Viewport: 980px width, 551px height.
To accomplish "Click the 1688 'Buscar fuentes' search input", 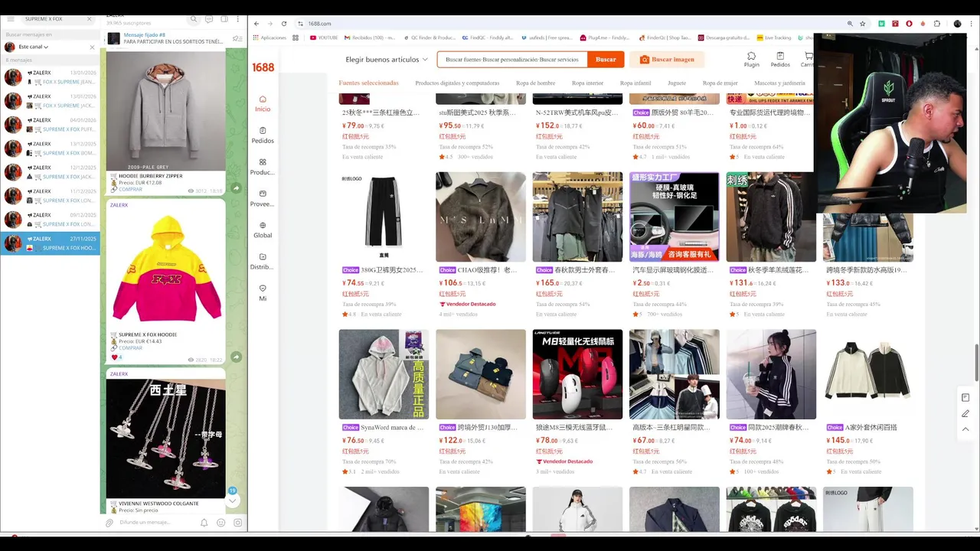I will [511, 59].
